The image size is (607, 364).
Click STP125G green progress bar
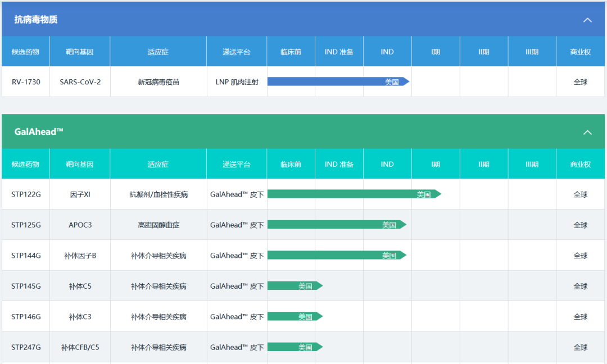point(337,224)
